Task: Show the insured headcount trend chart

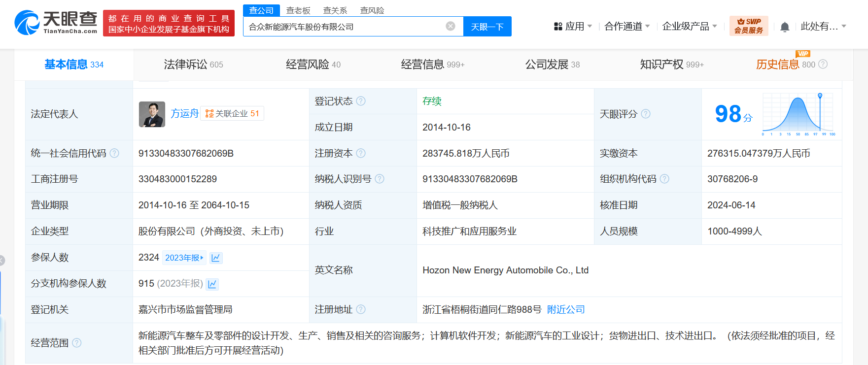Action: [216, 258]
